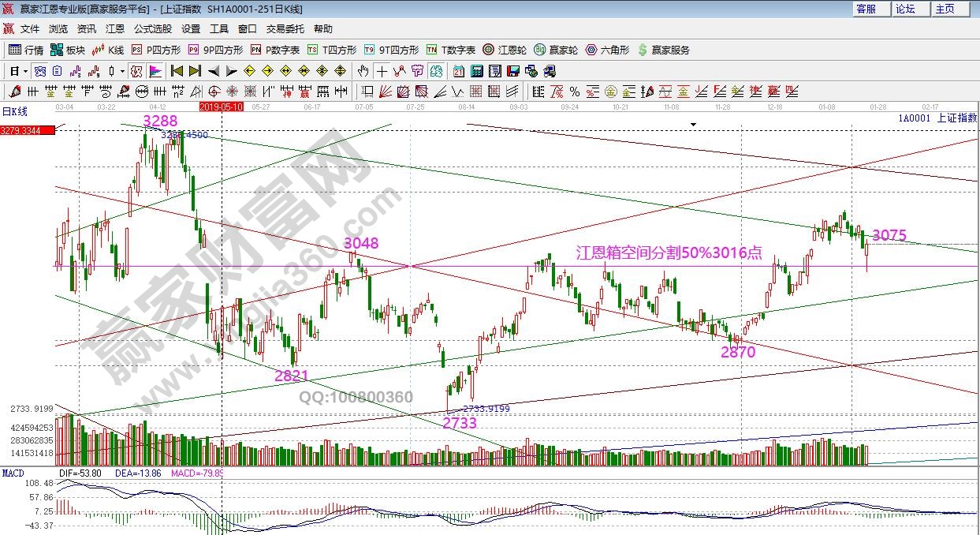Toggle the crosshair cursor tool

click(x=382, y=71)
